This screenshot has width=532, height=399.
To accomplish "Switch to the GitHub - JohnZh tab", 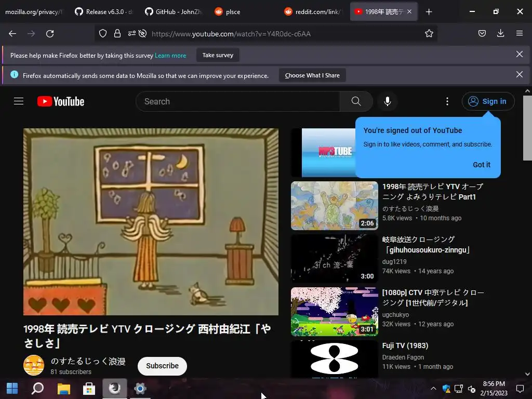I will click(174, 12).
